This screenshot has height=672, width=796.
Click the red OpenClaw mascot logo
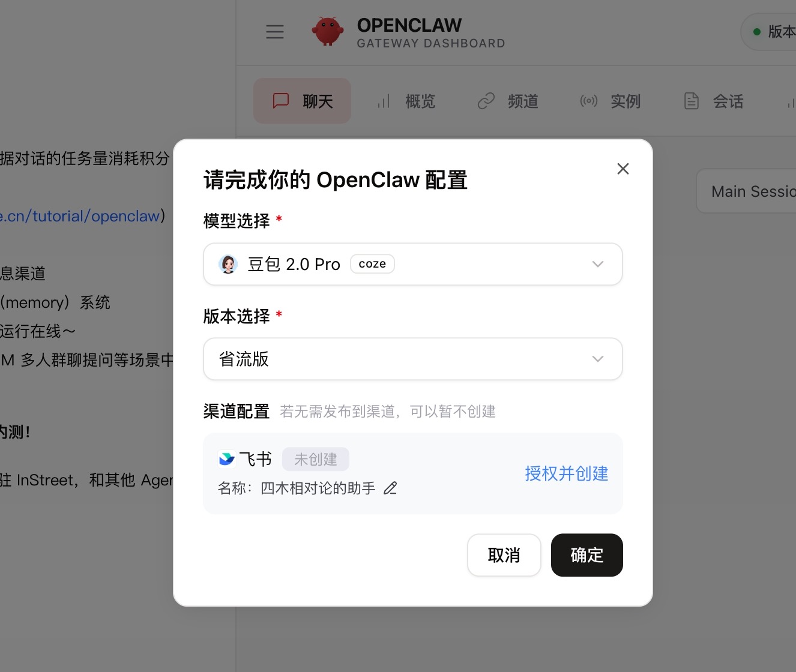coord(328,31)
